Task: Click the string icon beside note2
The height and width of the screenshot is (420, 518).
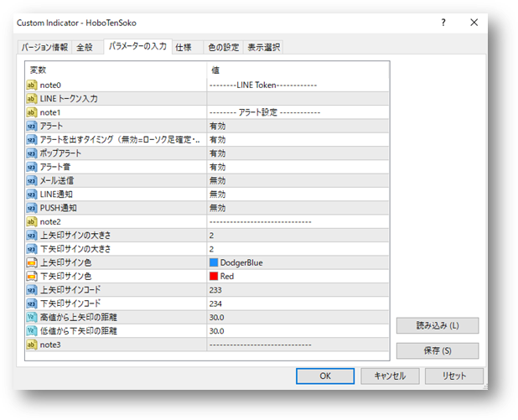Action: pos(31,222)
